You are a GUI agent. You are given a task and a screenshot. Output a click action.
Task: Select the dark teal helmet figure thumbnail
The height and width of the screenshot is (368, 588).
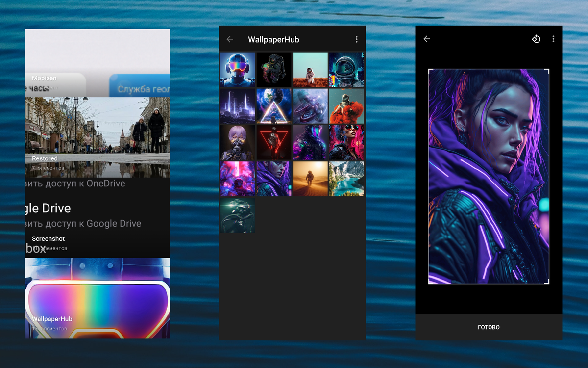pos(238,215)
